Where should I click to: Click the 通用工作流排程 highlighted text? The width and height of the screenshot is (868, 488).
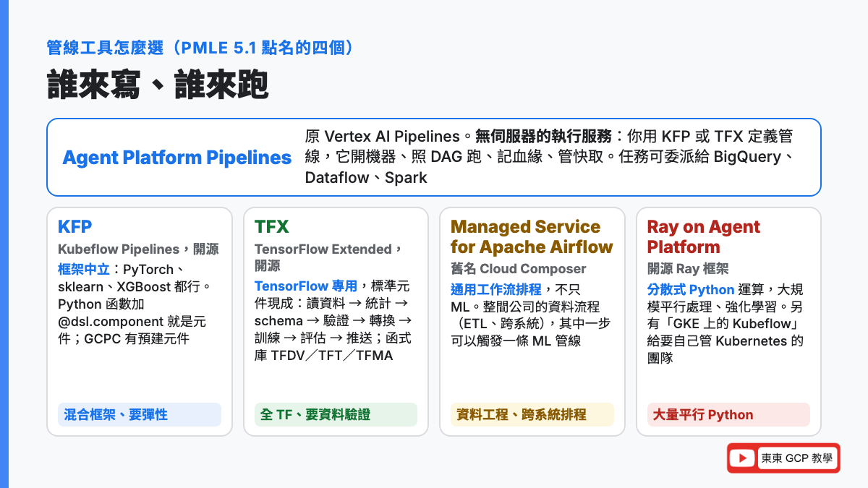[496, 289]
